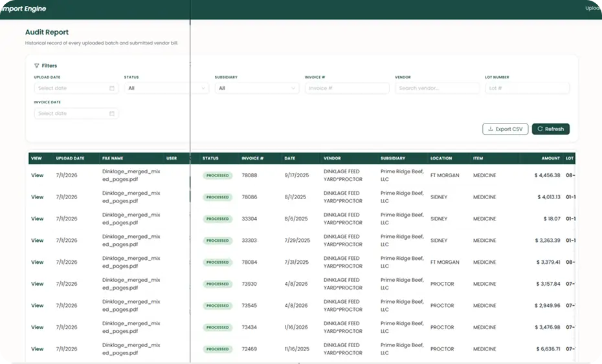This screenshot has height=364, width=602.
Task: Click the amount $ 4,456.38
Action: point(547,175)
